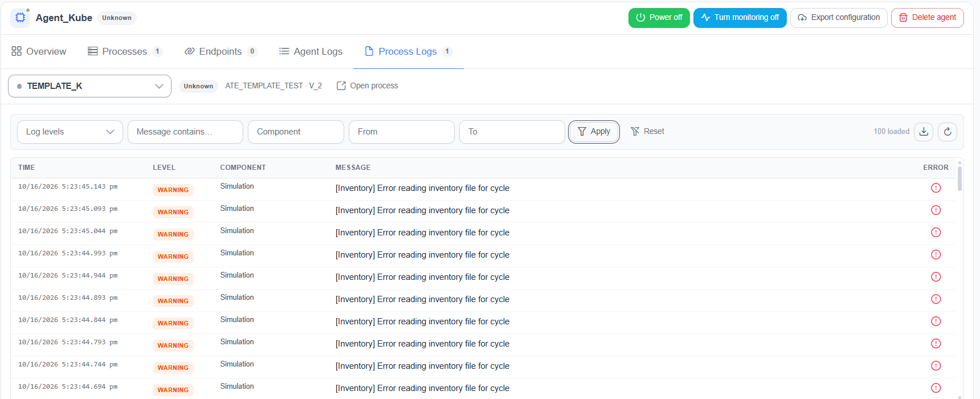The width and height of the screenshot is (980, 399).
Task: Click the Component filter field
Action: 296,132
